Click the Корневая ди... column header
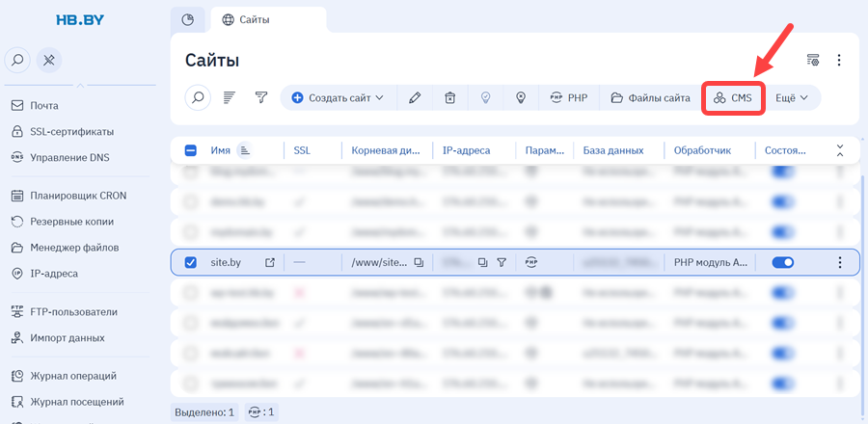 click(387, 150)
